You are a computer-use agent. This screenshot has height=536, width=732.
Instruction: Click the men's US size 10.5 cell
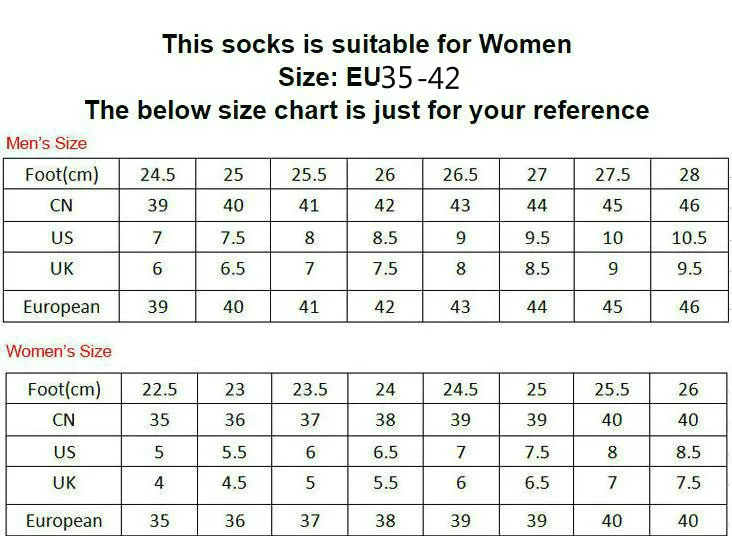coord(689,237)
